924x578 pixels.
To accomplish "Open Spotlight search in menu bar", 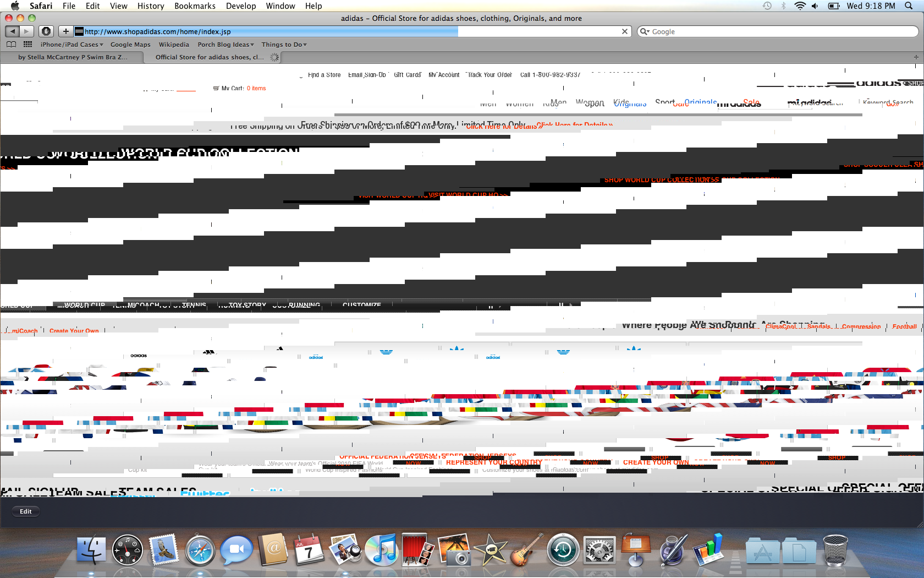I will (x=909, y=6).
